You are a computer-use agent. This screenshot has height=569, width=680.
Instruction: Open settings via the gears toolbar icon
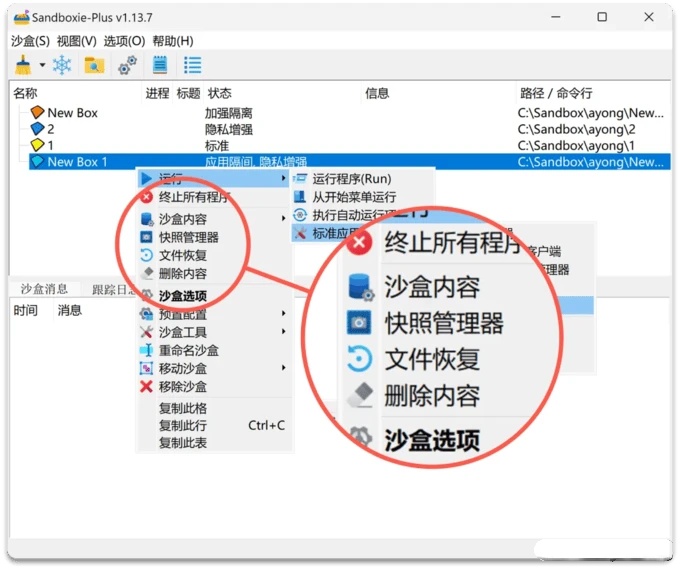tap(128, 65)
